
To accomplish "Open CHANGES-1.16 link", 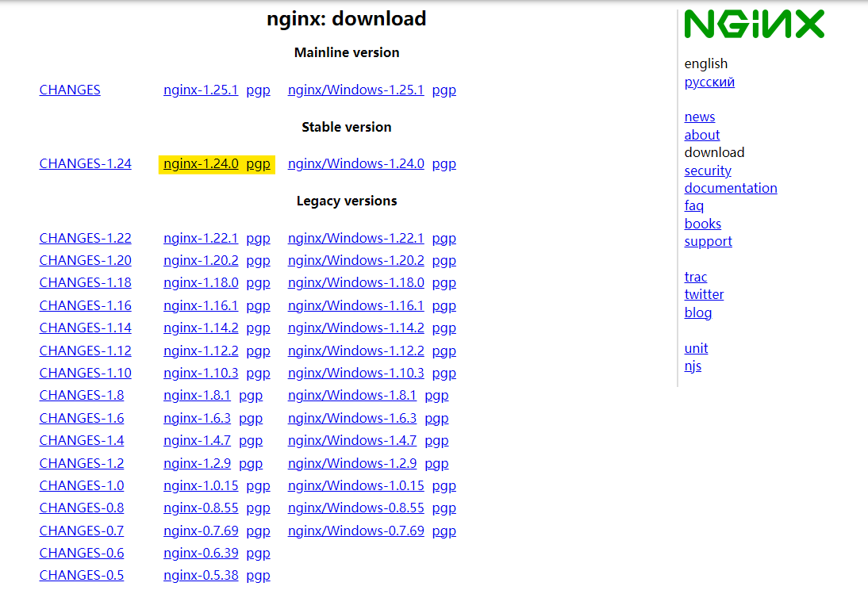I will pos(85,305).
